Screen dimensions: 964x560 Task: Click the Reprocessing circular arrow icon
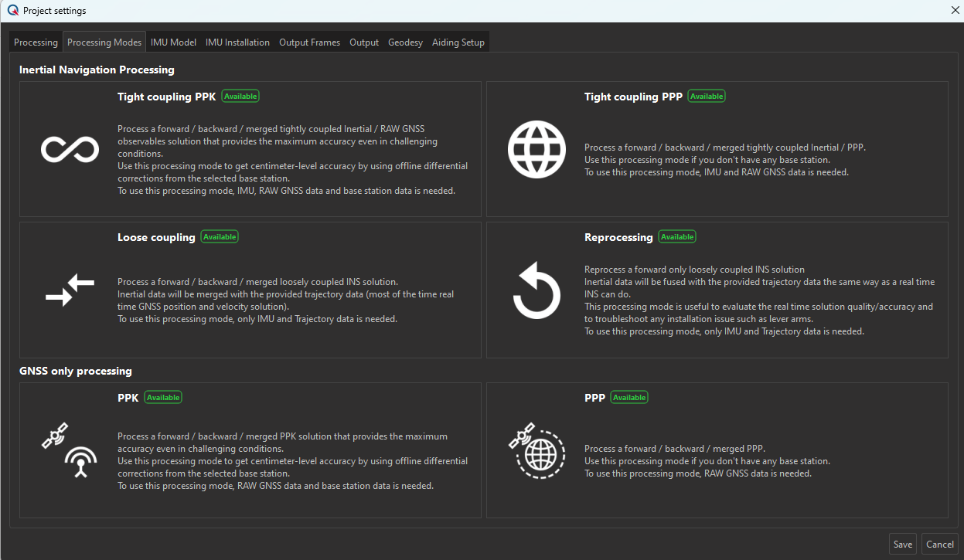[x=536, y=290]
